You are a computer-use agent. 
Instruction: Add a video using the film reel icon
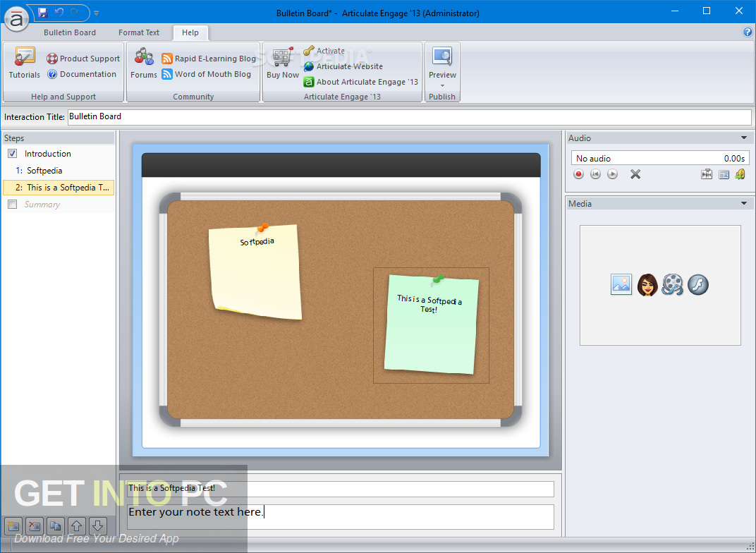[673, 284]
